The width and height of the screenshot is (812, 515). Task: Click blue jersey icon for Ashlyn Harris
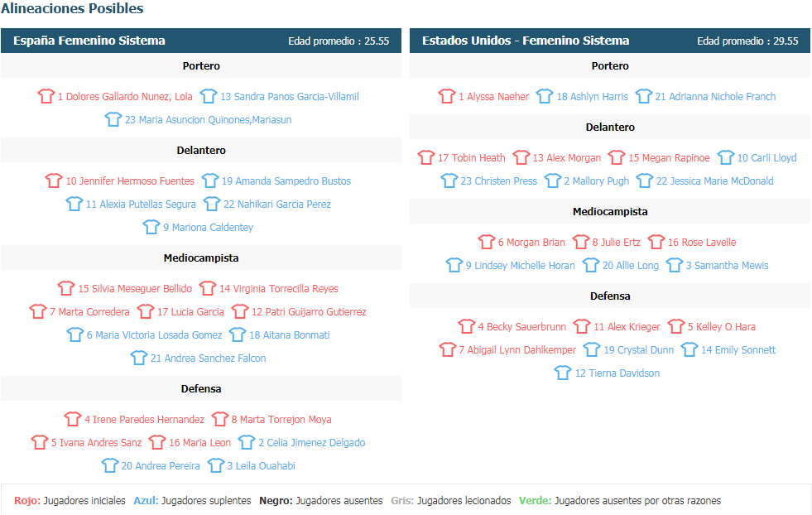point(545,96)
